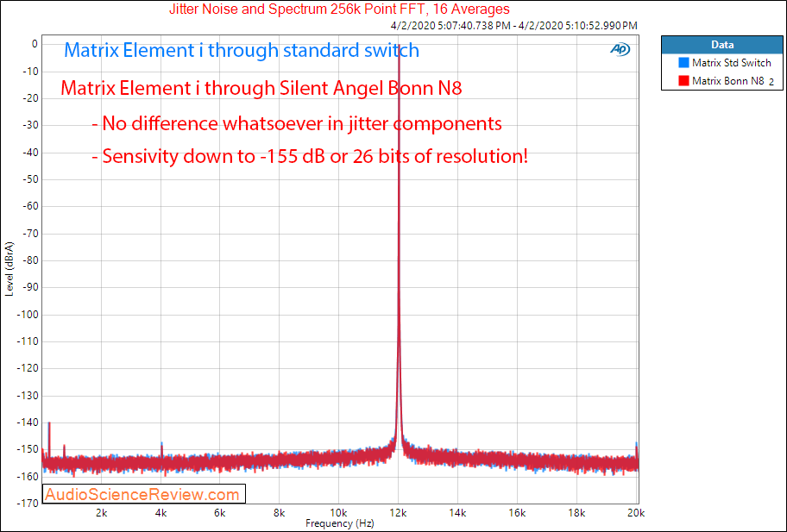Click the red annotation about Silent Angel Bonn N8
Screen dimensions: 787x532
pyautogui.click(x=261, y=88)
